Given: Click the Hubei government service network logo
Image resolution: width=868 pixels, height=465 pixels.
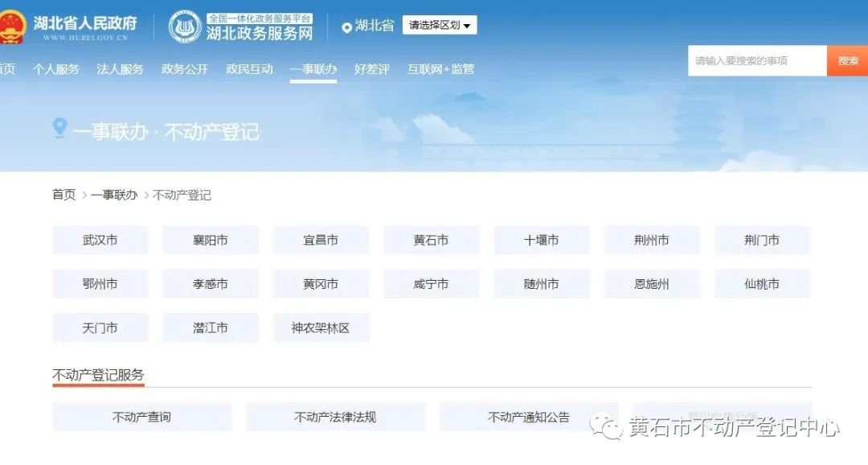Looking at the screenshot, I should [185, 27].
